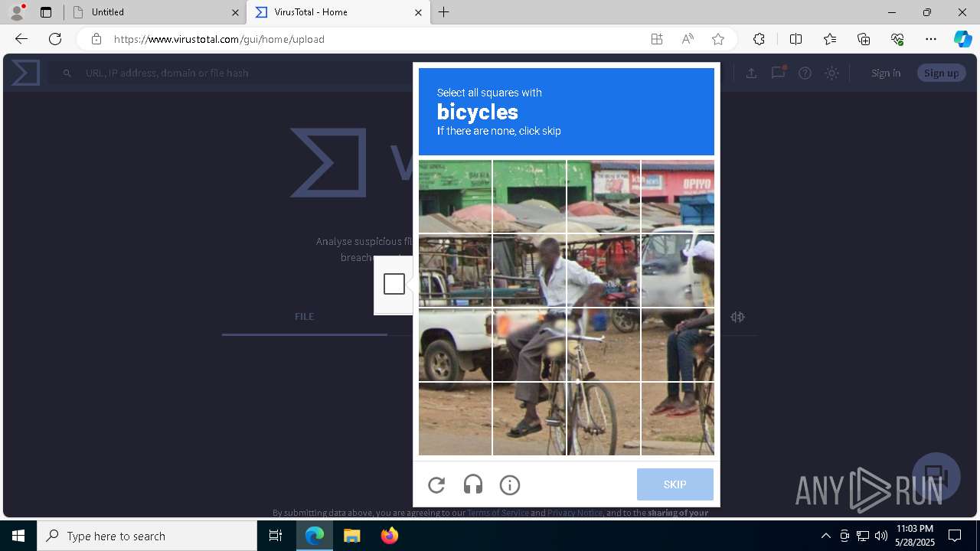Close the Untitled tab
980x551 pixels.
tap(235, 12)
